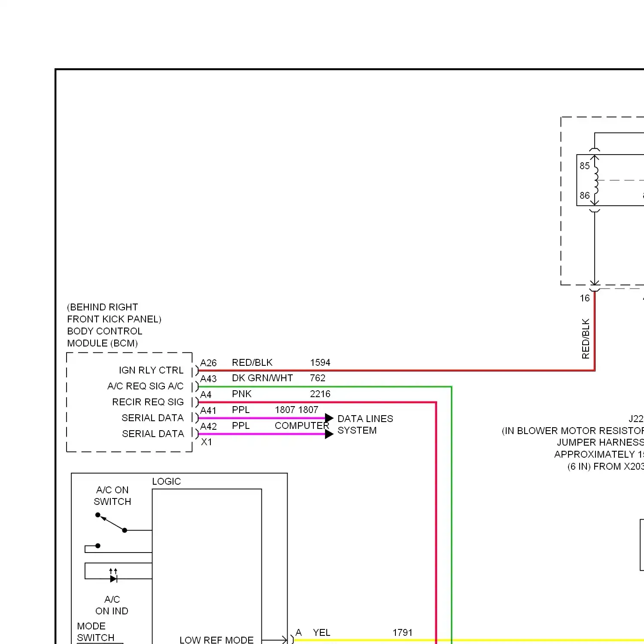This screenshot has width=644, height=644.
Task: Click the arrowhead ending the A42 PPL wire
Action: pos(329,434)
